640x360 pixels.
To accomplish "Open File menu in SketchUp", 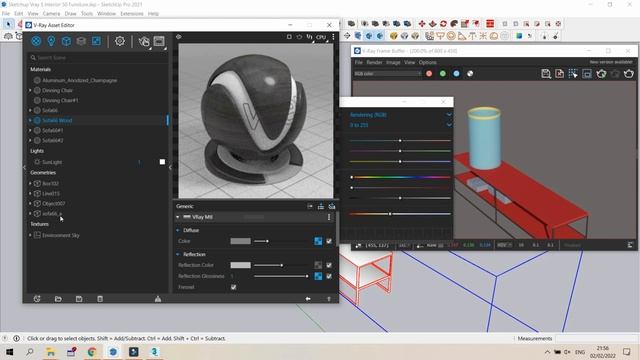I will (6, 13).
